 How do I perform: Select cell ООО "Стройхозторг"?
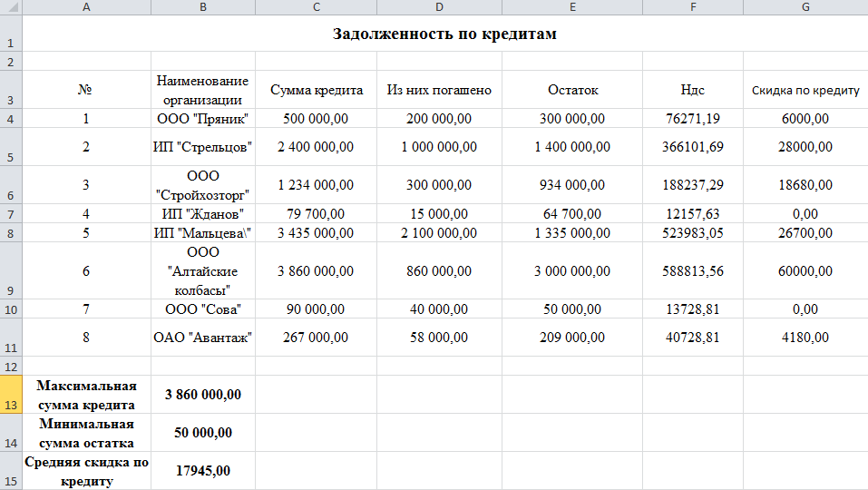point(203,185)
